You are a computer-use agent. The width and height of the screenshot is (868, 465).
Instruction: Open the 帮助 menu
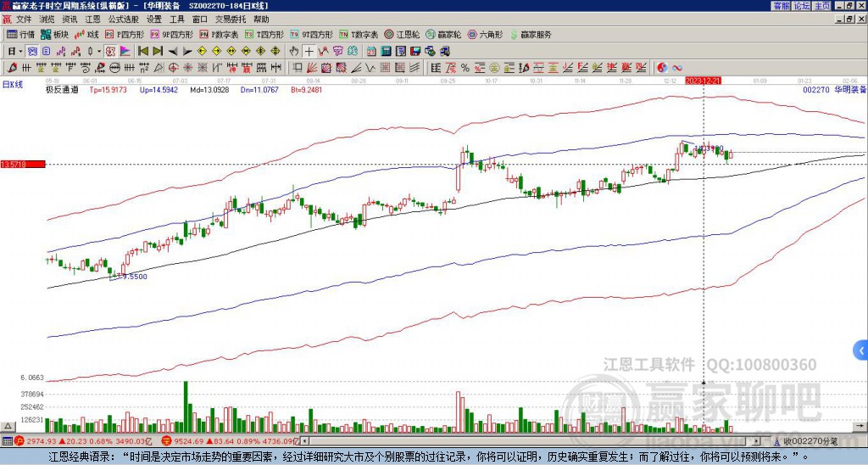pyautogui.click(x=261, y=20)
